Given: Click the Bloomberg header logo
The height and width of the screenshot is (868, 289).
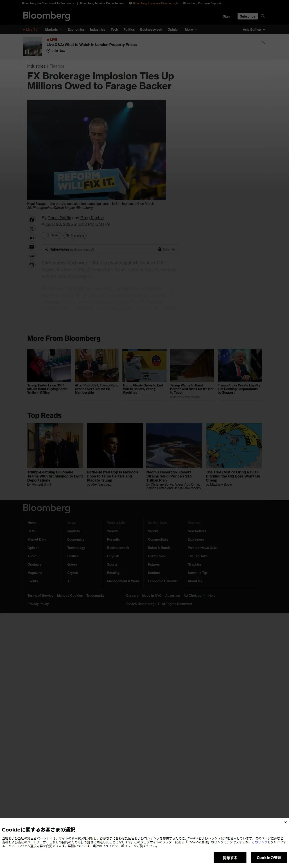Looking at the screenshot, I should [46, 16].
